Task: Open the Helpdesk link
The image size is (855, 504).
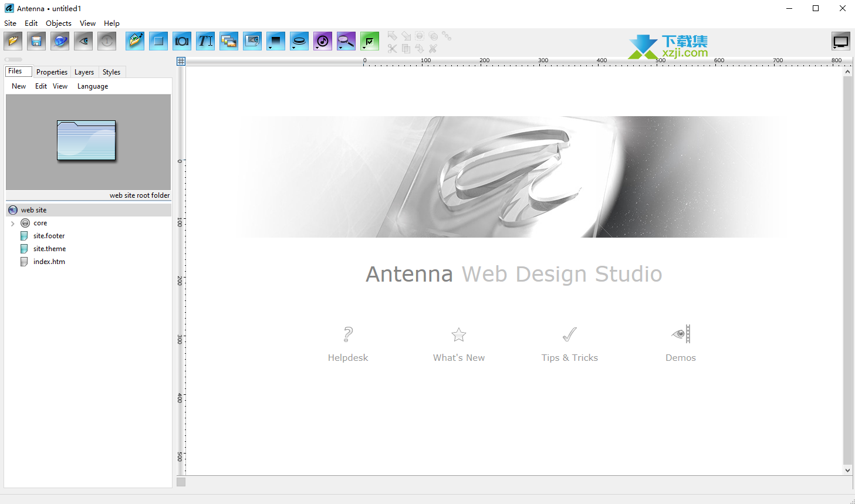Action: pyautogui.click(x=348, y=358)
